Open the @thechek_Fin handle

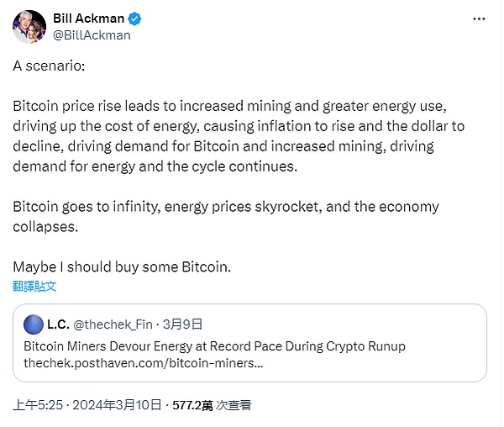click(x=113, y=324)
